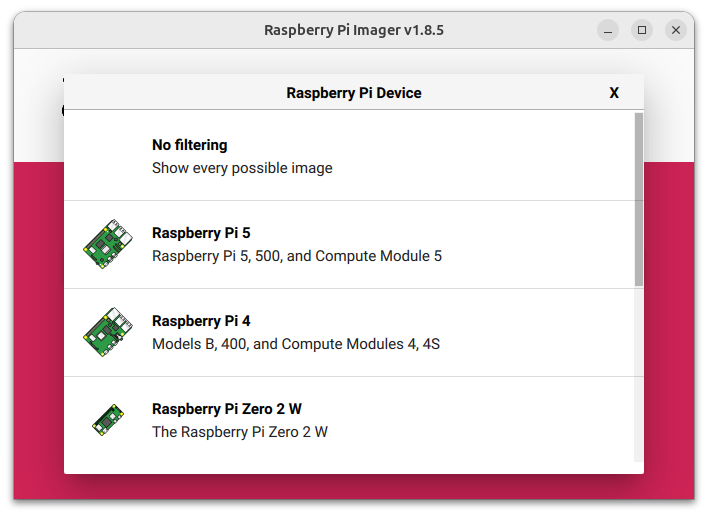Click "Models B, 400, and Compute Modules" text
This screenshot has height=516, width=708.
pyautogui.click(x=295, y=344)
